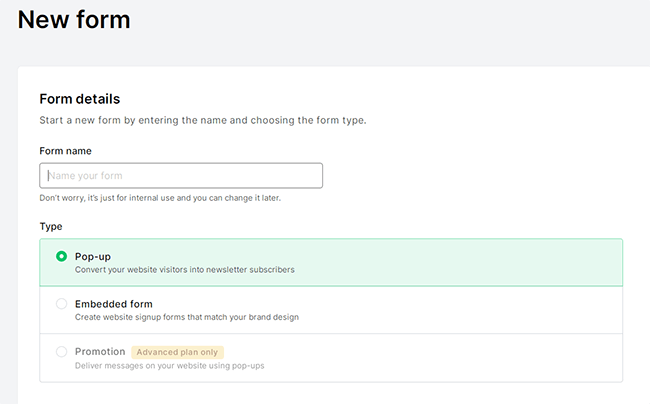Click the "Don't worry" helper text

tap(160, 198)
